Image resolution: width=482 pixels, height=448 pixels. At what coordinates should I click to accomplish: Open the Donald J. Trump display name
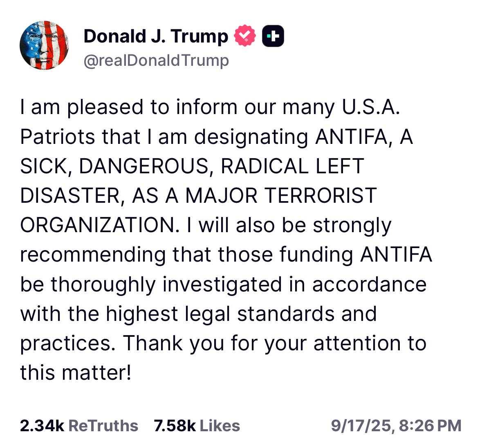(156, 36)
